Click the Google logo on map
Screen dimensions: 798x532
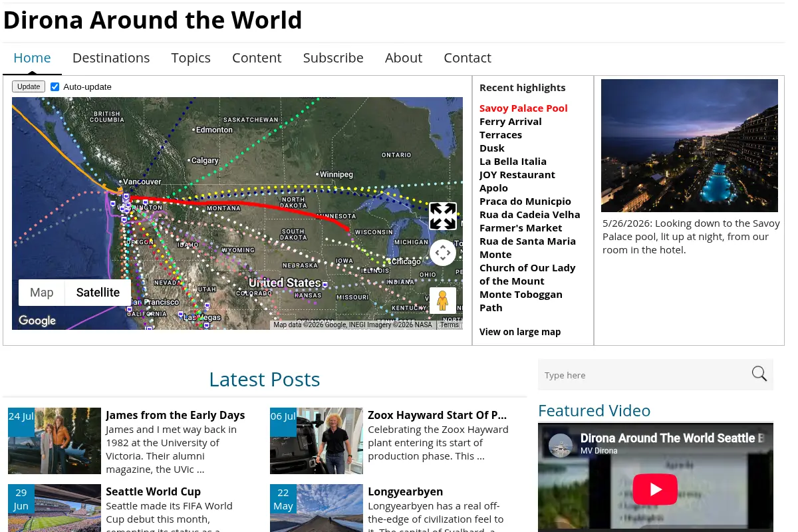click(37, 321)
